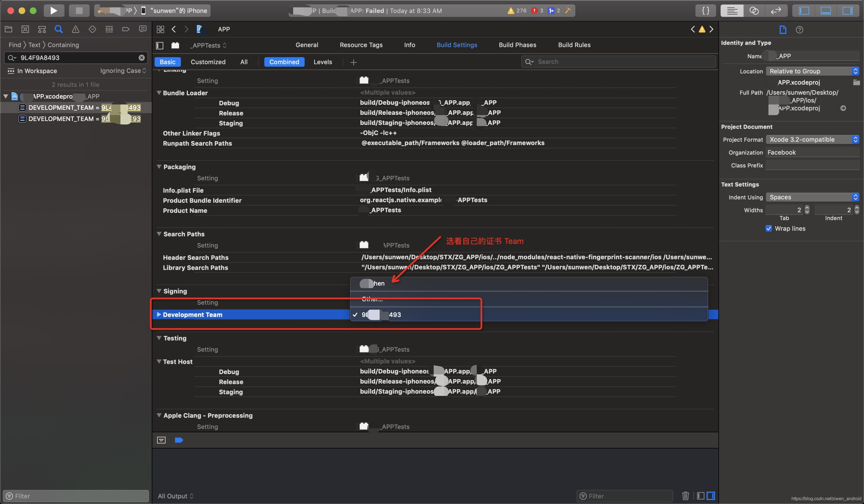Go forward in editor history

pyautogui.click(x=186, y=29)
